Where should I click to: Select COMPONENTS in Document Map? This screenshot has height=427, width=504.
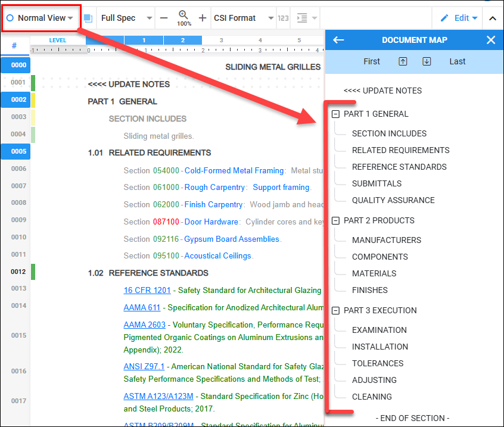(380, 257)
